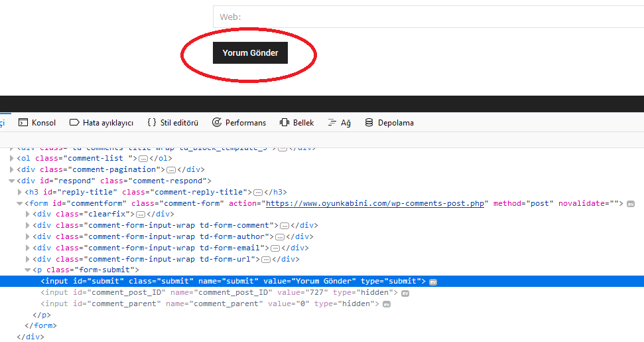Click the ellipsis badge in td-form-comment div

click(285, 226)
